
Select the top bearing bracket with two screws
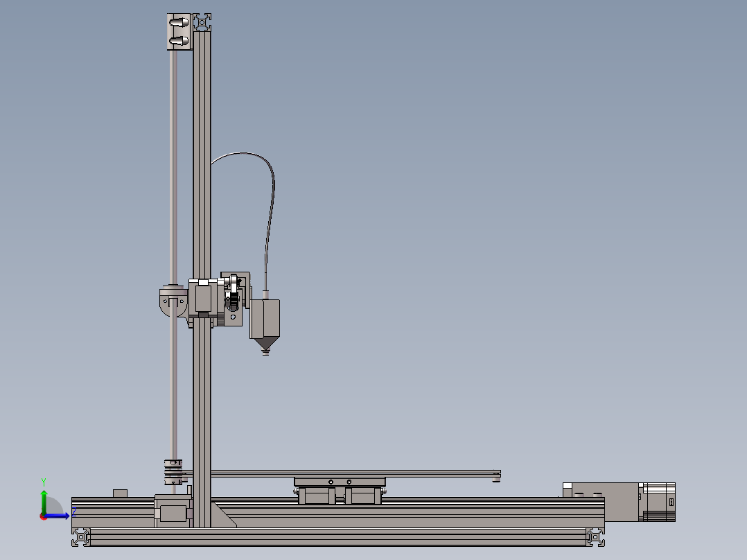179,31
